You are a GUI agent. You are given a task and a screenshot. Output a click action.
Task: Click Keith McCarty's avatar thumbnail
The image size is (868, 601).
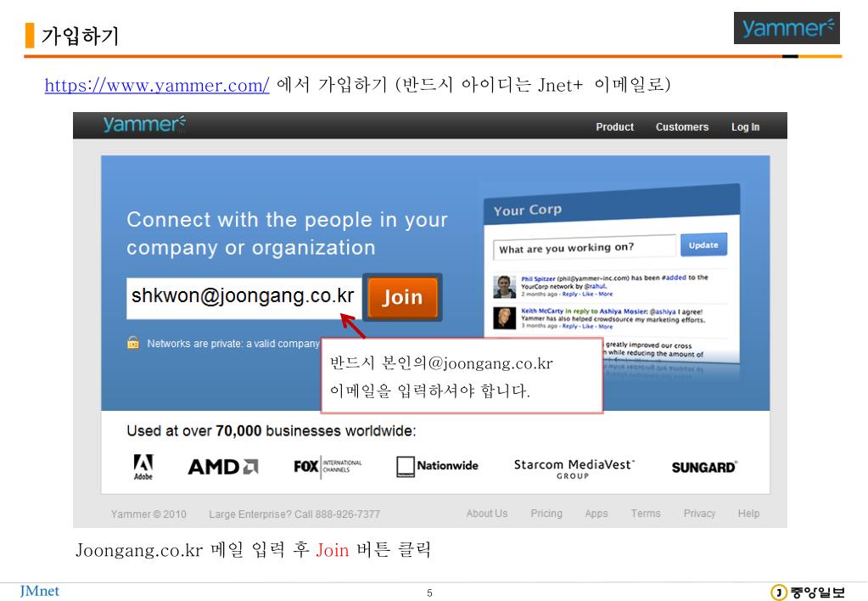pos(504,318)
